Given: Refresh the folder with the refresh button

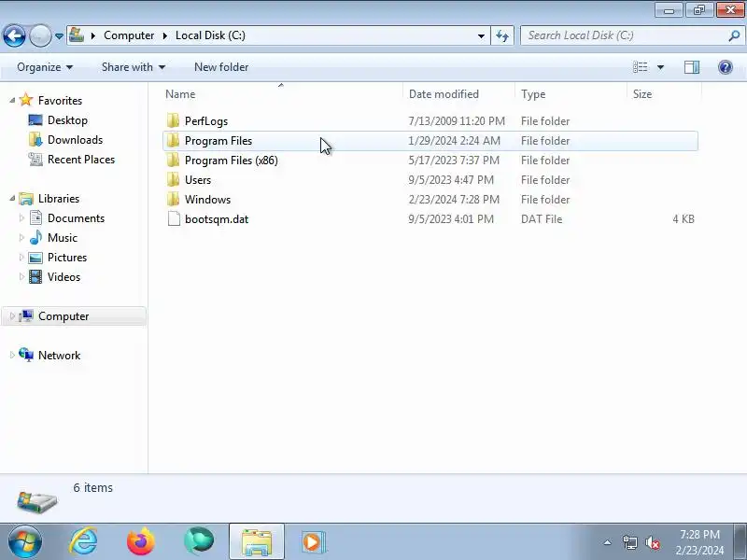Looking at the screenshot, I should [x=502, y=35].
